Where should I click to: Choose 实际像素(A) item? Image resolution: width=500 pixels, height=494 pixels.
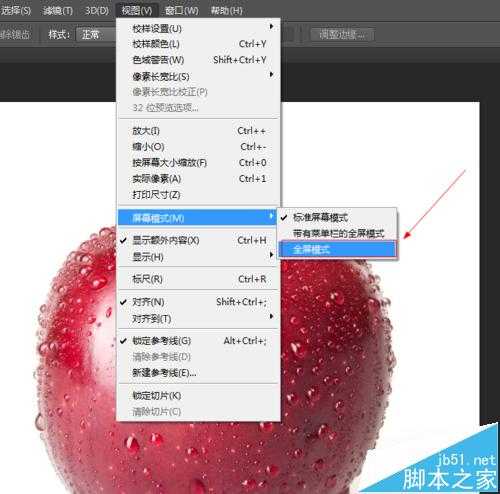click(x=198, y=179)
